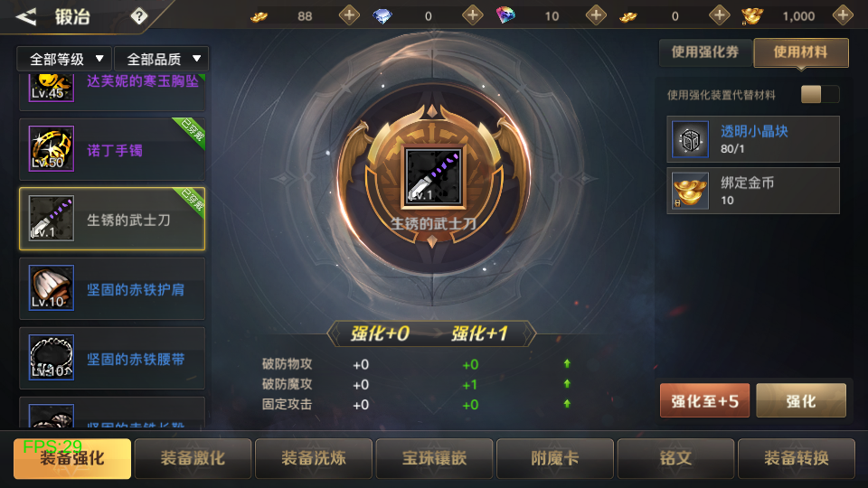868x488 pixels.
Task: Switch to 使用材料 tab
Action: pyautogui.click(x=801, y=52)
